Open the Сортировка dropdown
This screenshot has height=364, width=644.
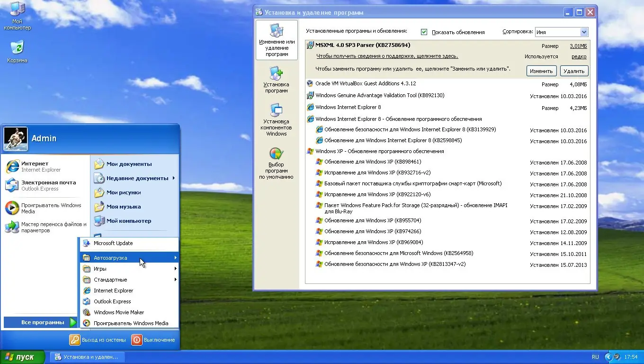(x=584, y=32)
